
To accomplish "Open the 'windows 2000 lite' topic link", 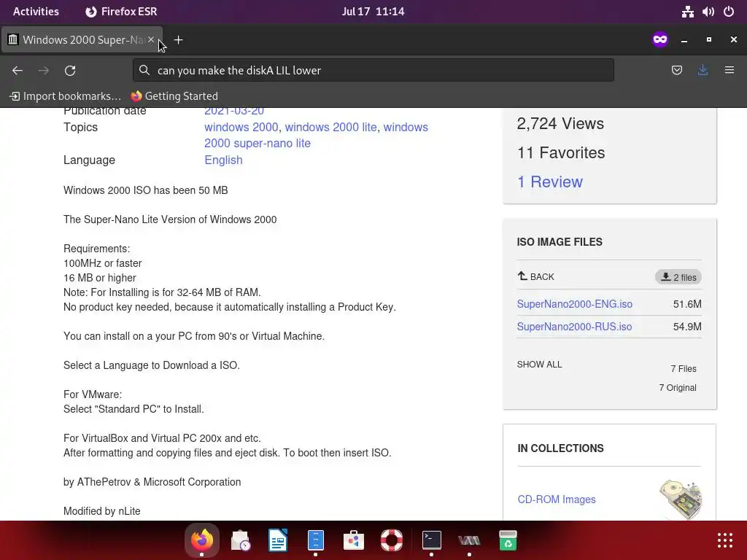I will (x=330, y=127).
